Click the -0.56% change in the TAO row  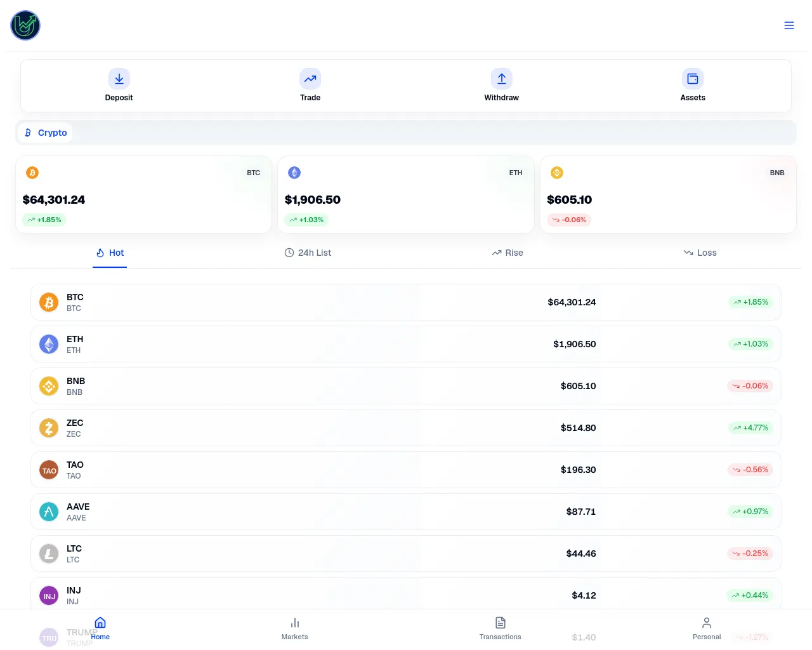pos(750,470)
